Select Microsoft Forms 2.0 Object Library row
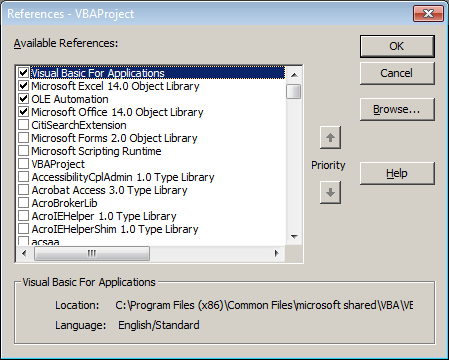Screen dimensions: 449x360 (x=114, y=138)
